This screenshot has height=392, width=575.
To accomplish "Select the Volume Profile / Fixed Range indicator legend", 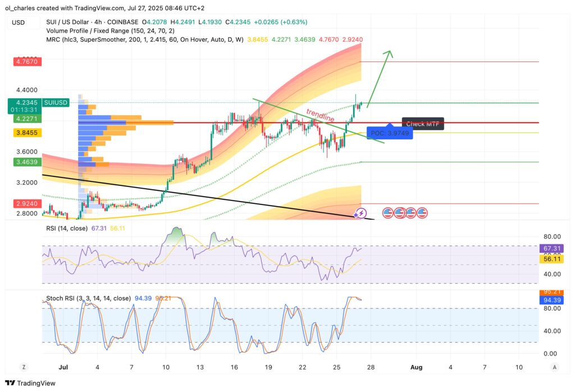I will click(x=101, y=31).
